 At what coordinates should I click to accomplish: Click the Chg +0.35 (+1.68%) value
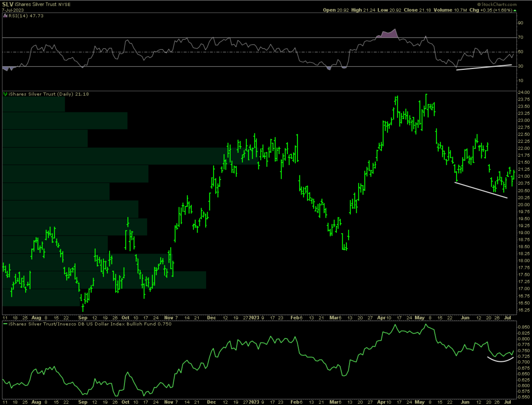click(491, 10)
